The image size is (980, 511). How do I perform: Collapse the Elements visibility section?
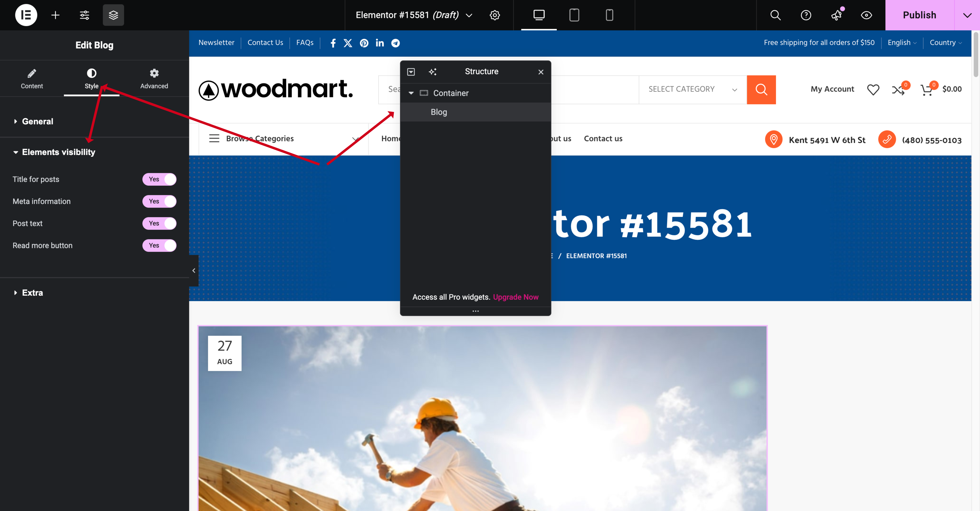point(94,152)
